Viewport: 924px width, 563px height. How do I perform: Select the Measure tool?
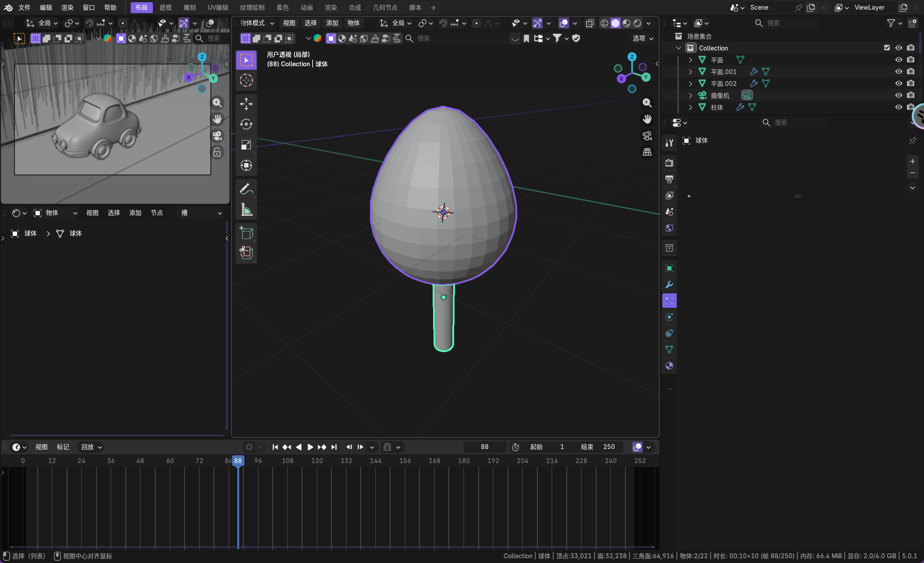point(246,210)
